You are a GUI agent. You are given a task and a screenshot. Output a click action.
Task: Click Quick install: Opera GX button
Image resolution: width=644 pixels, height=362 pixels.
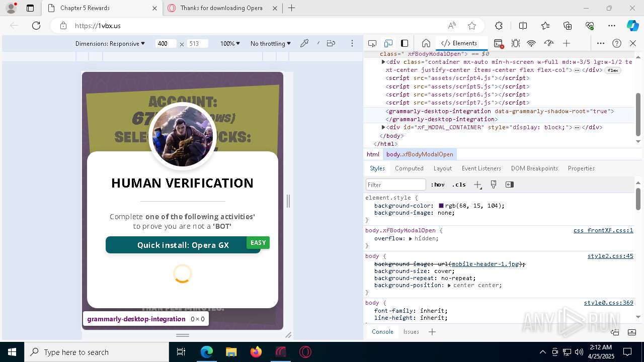[183, 245]
